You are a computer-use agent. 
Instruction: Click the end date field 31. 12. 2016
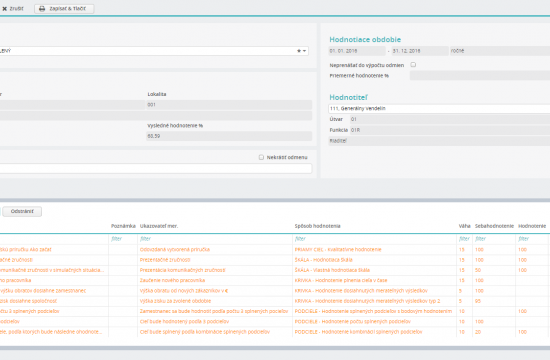pos(420,51)
